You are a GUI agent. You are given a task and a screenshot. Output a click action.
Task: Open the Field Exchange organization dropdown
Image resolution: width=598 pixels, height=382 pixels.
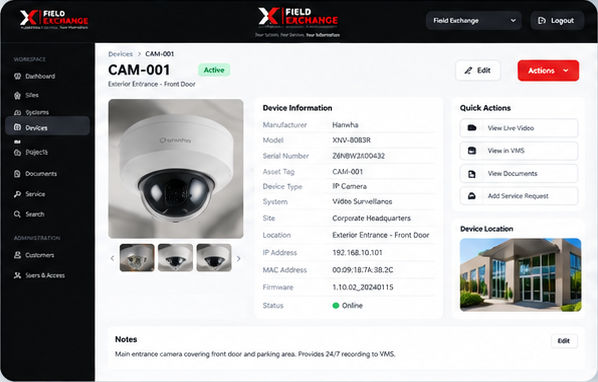(x=474, y=21)
